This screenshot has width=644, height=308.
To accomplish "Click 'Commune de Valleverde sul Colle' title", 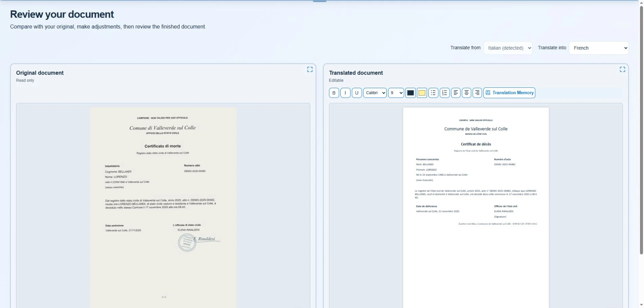I will pyautogui.click(x=476, y=129).
